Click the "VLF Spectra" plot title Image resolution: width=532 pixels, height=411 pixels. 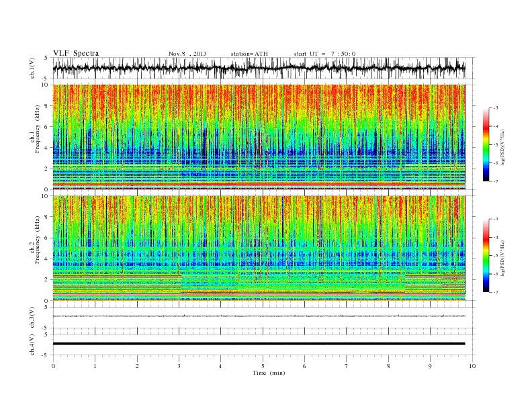tap(76, 53)
